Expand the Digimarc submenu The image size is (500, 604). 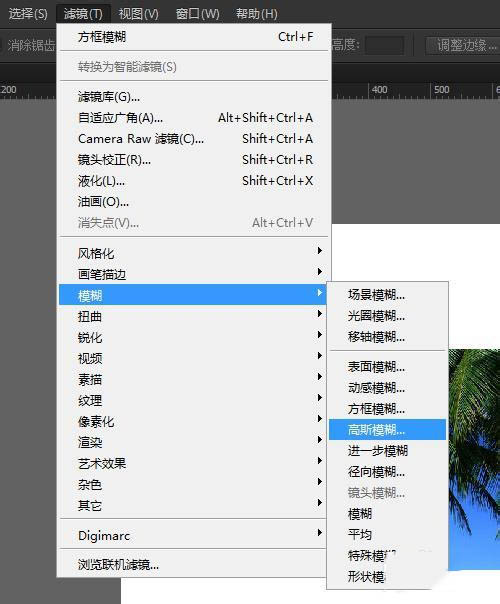pos(194,535)
